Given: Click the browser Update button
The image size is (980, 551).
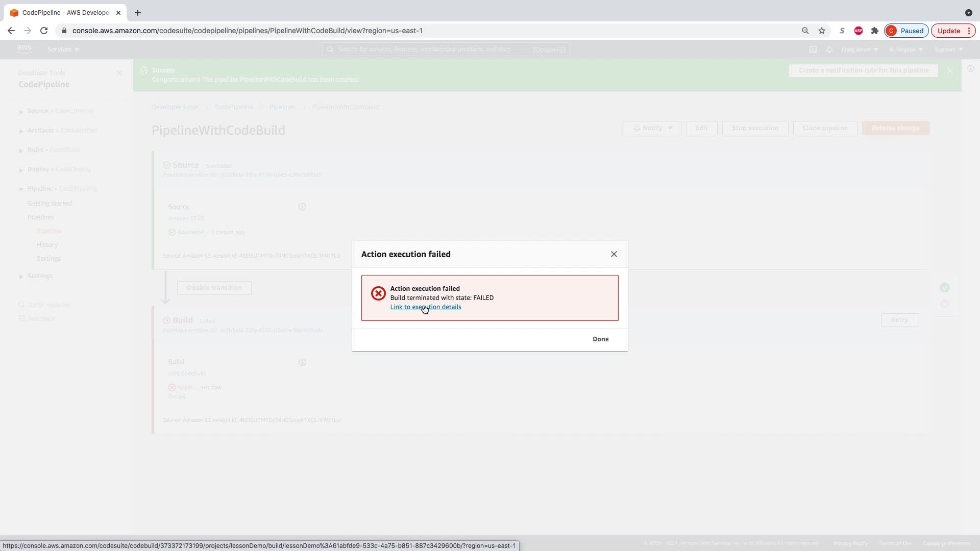Looking at the screenshot, I should [x=948, y=31].
